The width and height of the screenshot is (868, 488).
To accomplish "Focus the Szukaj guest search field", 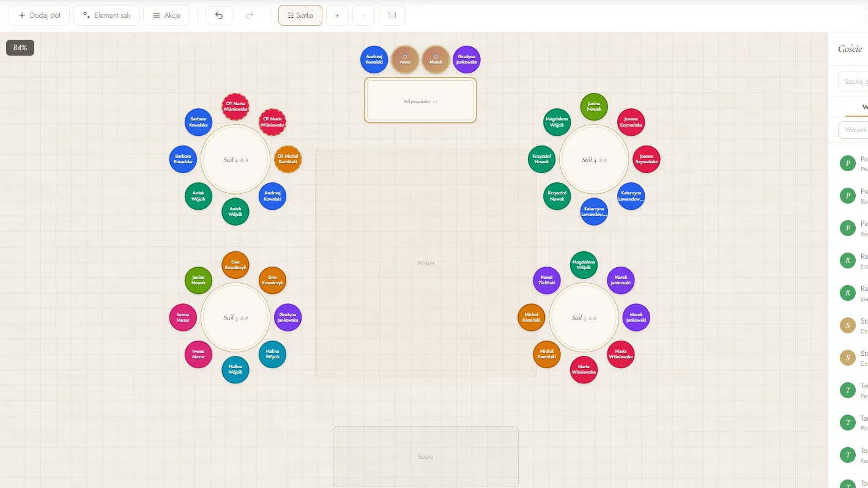I will pos(853,81).
